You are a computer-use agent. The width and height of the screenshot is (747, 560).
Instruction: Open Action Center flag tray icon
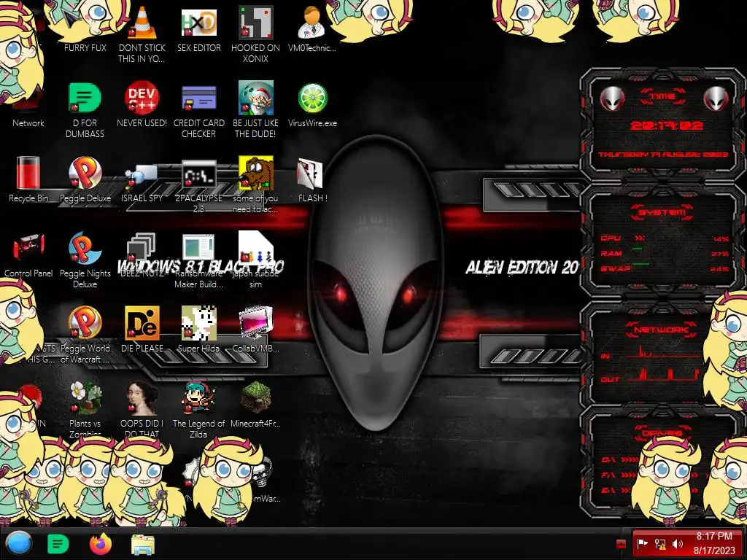click(643, 544)
